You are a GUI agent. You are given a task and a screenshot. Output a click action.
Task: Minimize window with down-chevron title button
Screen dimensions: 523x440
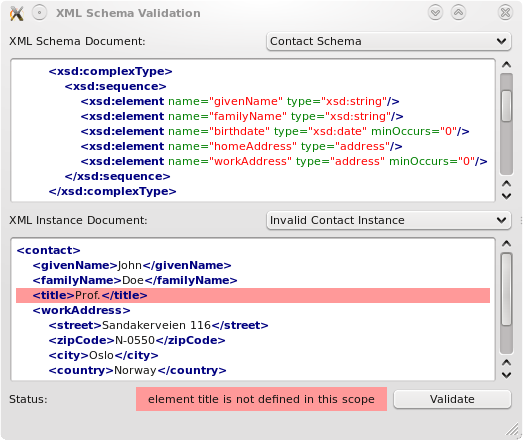pyautogui.click(x=435, y=13)
